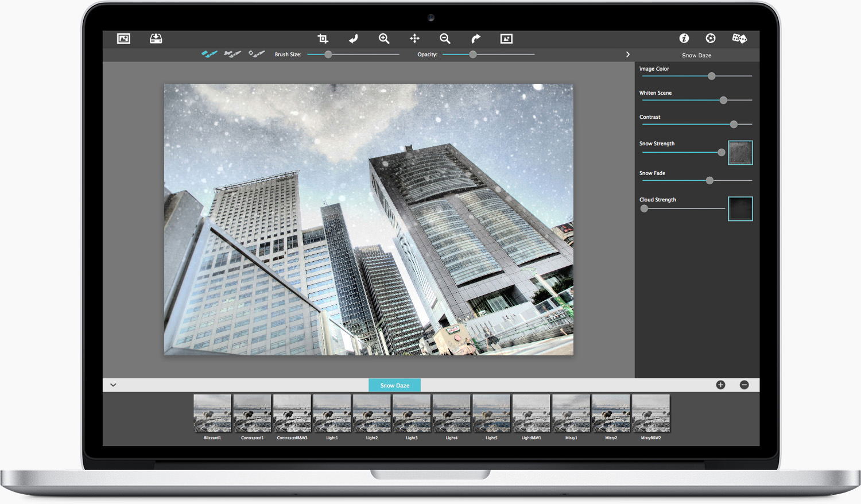This screenshot has height=504, width=861.
Task: Switch to the third brush mode icon
Action: pyautogui.click(x=256, y=54)
